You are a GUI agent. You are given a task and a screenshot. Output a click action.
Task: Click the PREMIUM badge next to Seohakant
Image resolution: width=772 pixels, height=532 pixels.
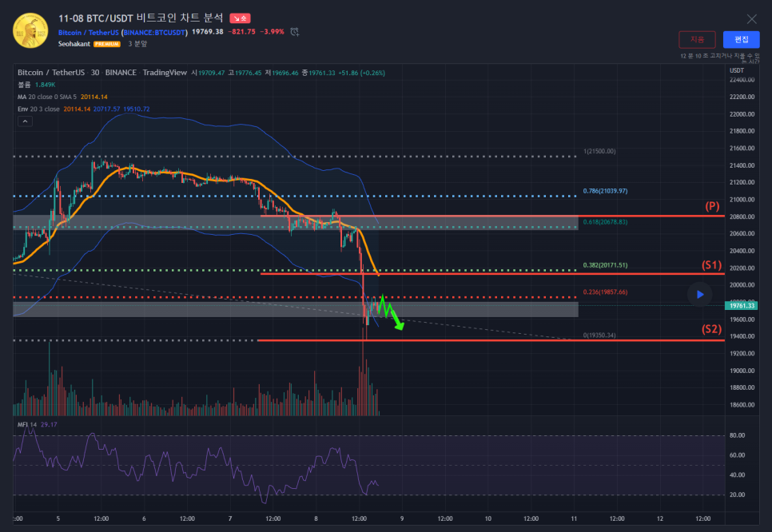pos(107,43)
